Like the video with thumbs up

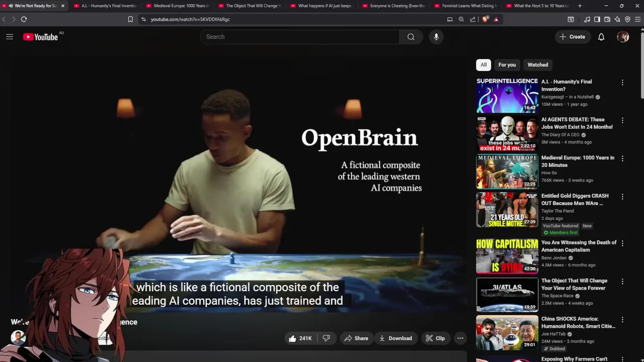coord(300,338)
